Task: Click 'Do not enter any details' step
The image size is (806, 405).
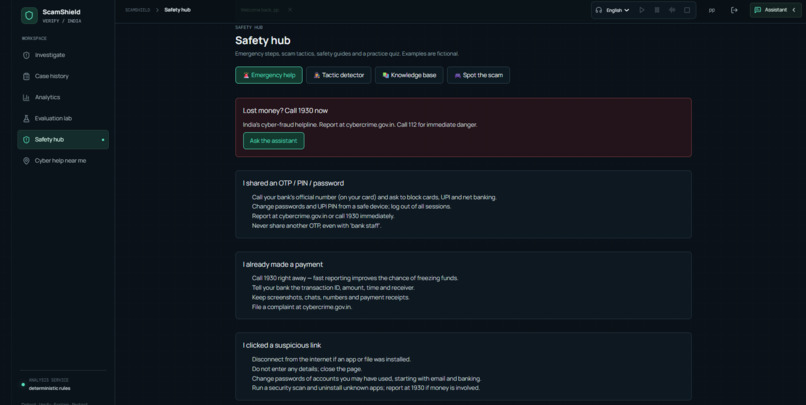Action: [307, 369]
